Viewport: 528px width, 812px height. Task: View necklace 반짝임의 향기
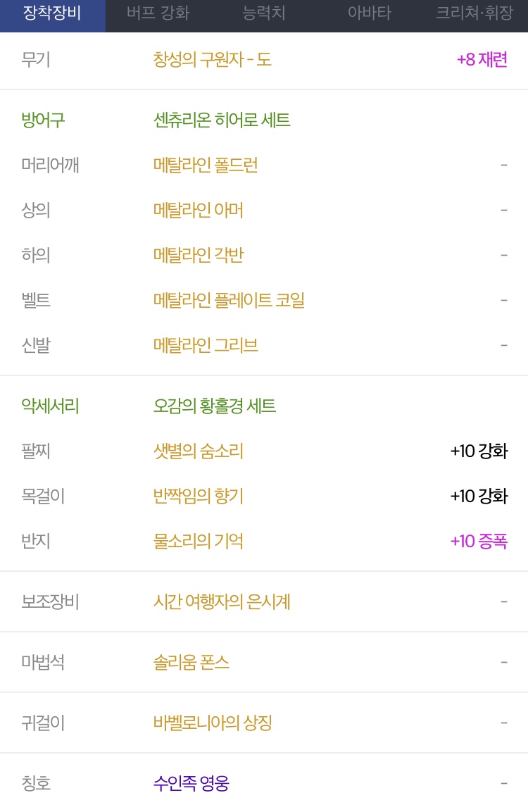coord(199,496)
